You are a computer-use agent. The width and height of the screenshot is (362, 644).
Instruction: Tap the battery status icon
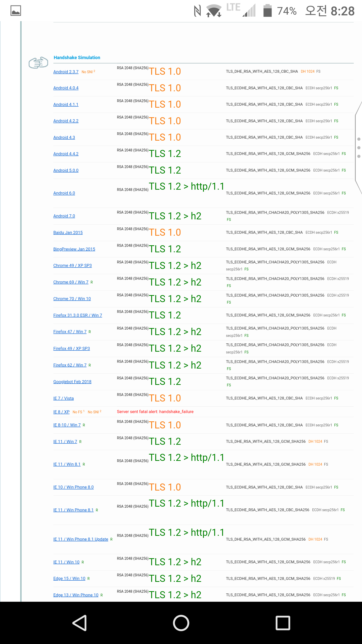pyautogui.click(x=267, y=11)
